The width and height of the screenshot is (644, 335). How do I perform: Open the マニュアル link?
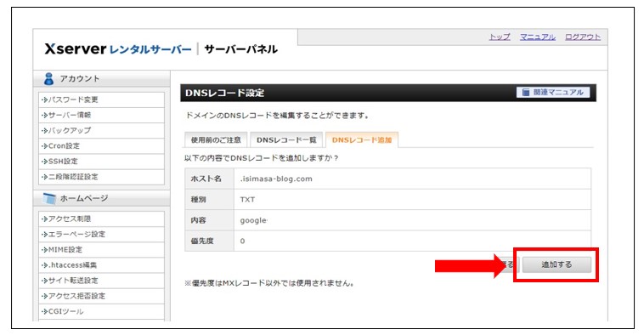point(538,37)
